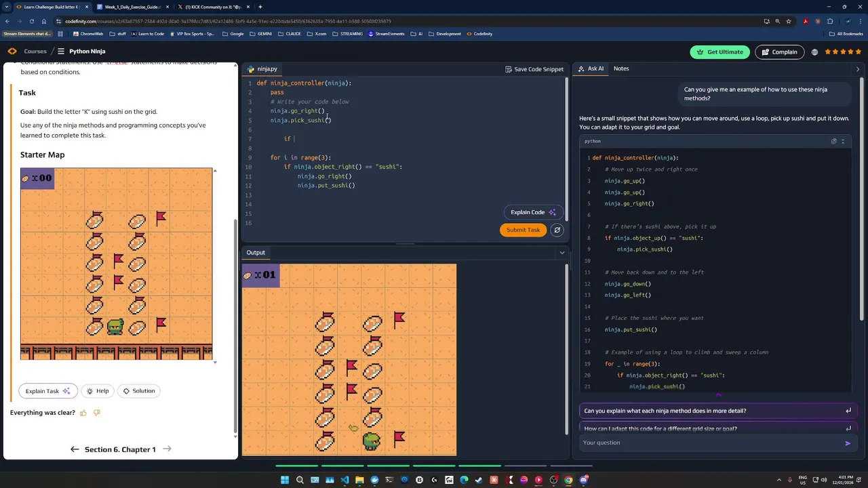Open Windows taskbar search
Image resolution: width=868 pixels, height=488 pixels.
(x=300, y=480)
